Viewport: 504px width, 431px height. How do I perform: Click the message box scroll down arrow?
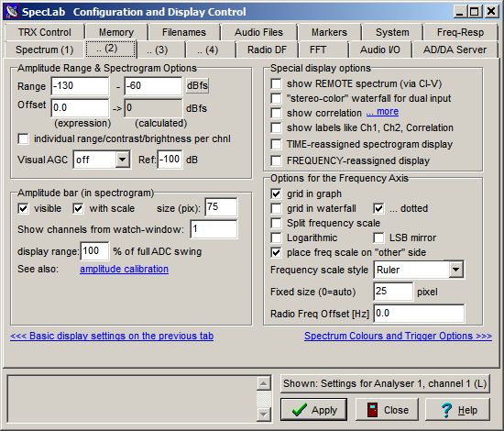[264, 414]
